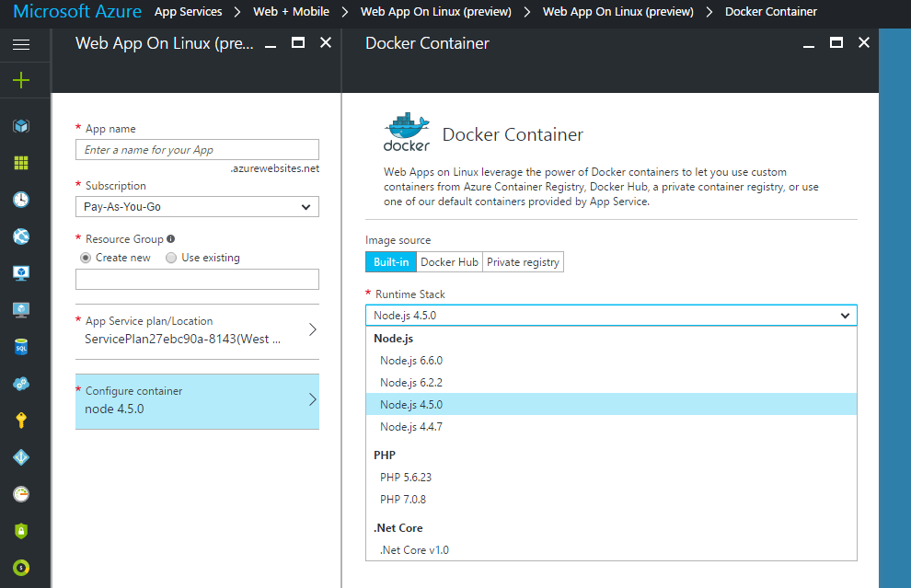Choose Node.js 6.6.0 from the list
Viewport: 911px width, 588px height.
click(x=411, y=361)
